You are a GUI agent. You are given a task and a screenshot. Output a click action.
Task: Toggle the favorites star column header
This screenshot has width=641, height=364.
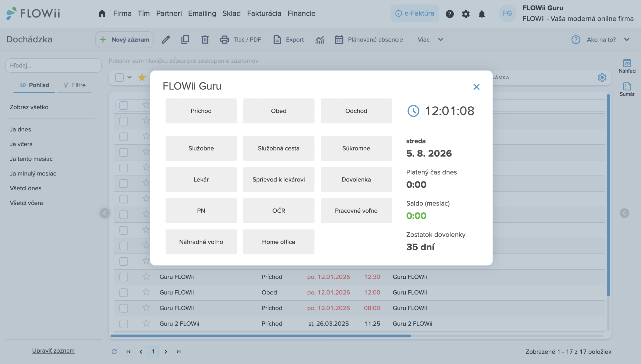click(x=142, y=77)
